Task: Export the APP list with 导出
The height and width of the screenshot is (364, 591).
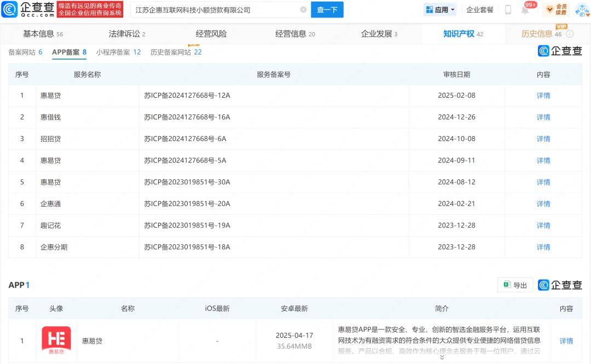Action: [x=515, y=285]
